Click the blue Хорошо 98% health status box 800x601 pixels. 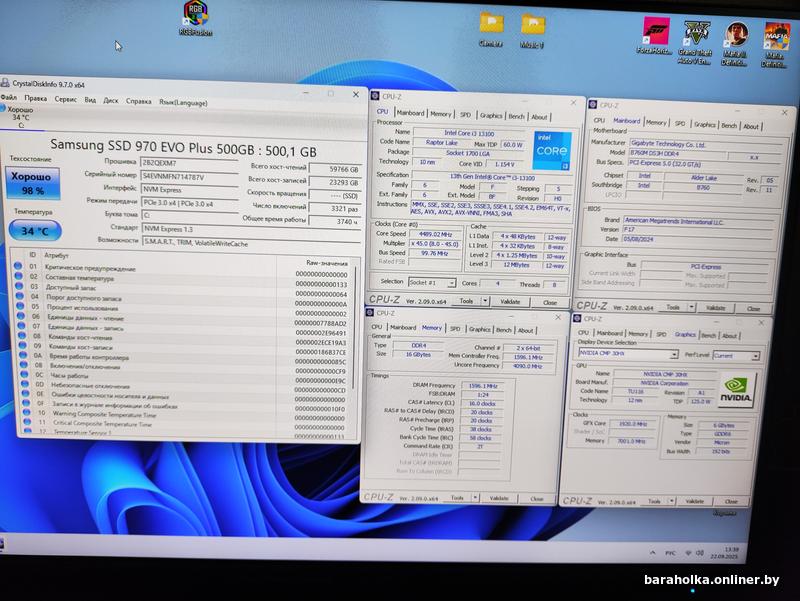click(x=33, y=183)
